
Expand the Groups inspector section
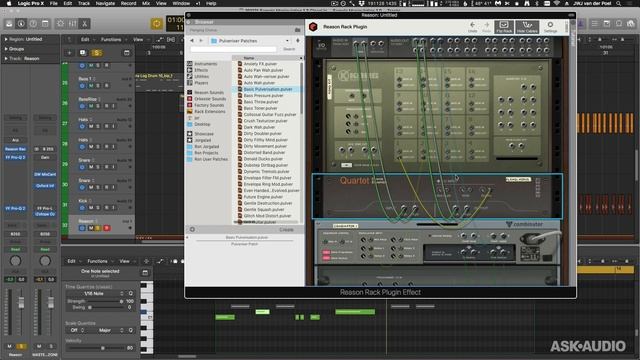pyautogui.click(x=6, y=49)
